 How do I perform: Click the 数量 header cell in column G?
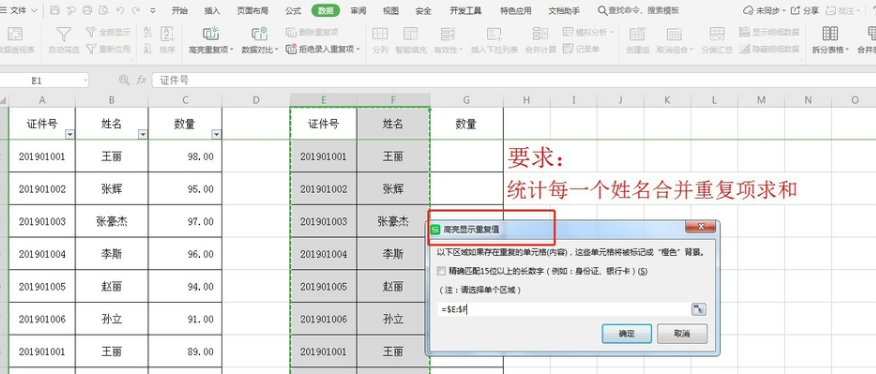[x=466, y=124]
